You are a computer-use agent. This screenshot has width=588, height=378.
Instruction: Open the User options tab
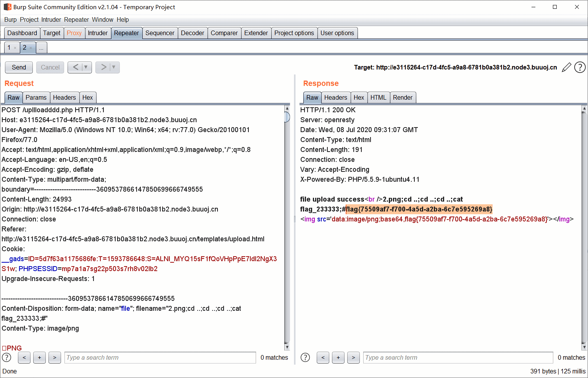(x=337, y=33)
